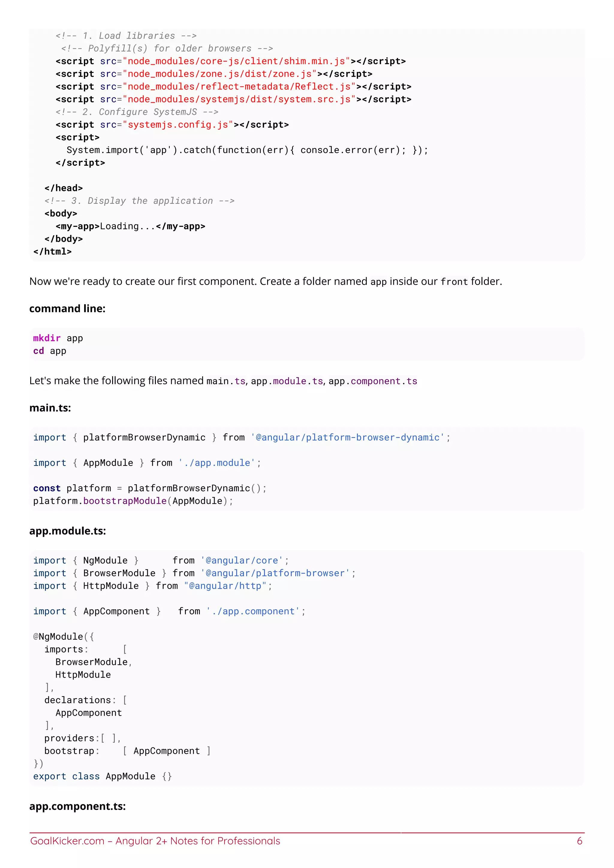Click the "@angular/http" import string

225,586
